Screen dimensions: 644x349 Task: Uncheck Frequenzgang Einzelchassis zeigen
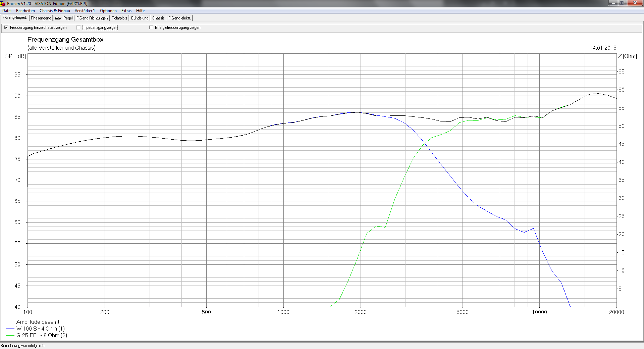[6, 28]
